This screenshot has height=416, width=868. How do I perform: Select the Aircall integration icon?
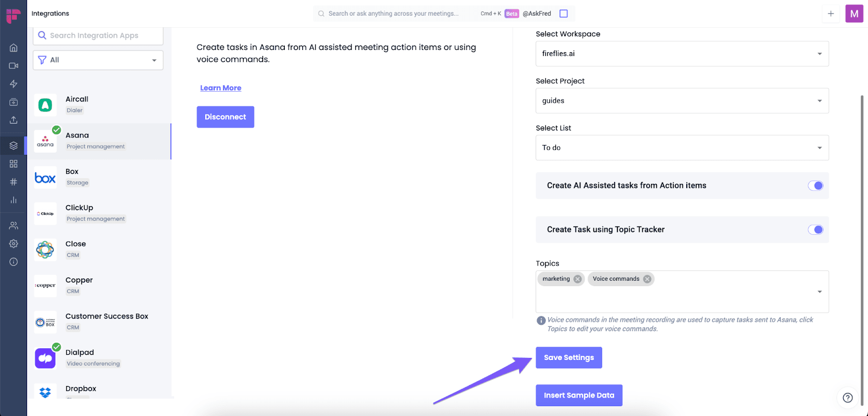pyautogui.click(x=46, y=105)
